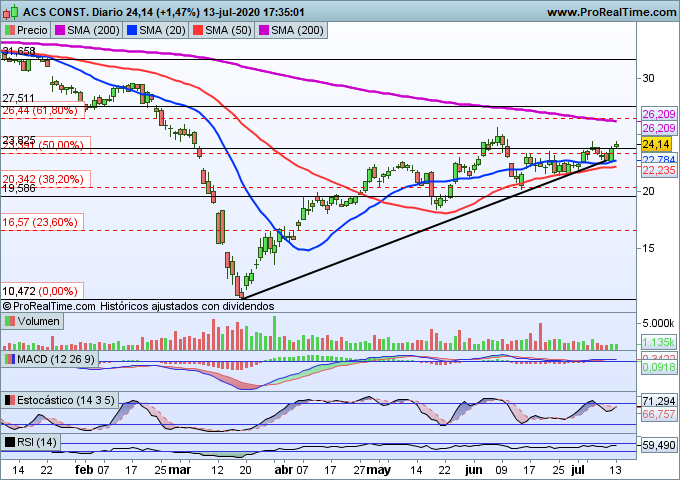Select the Estocástico (14 3 5) indicator label

pos(62,400)
